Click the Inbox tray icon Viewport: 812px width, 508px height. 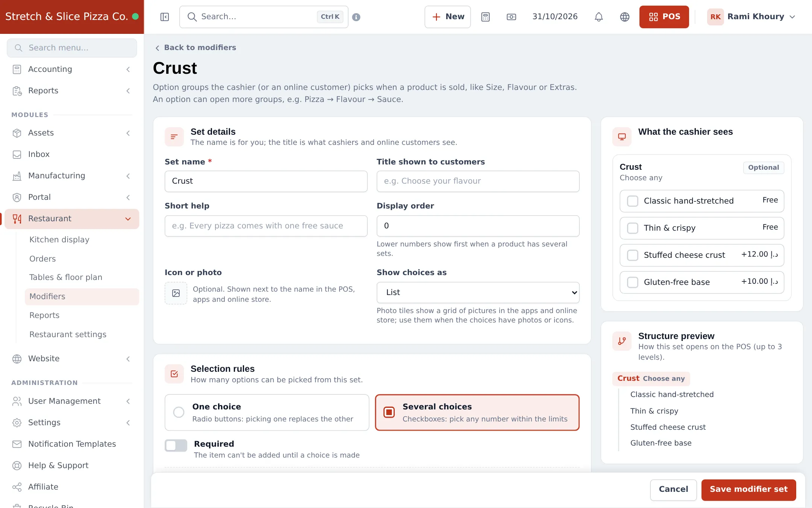17,154
